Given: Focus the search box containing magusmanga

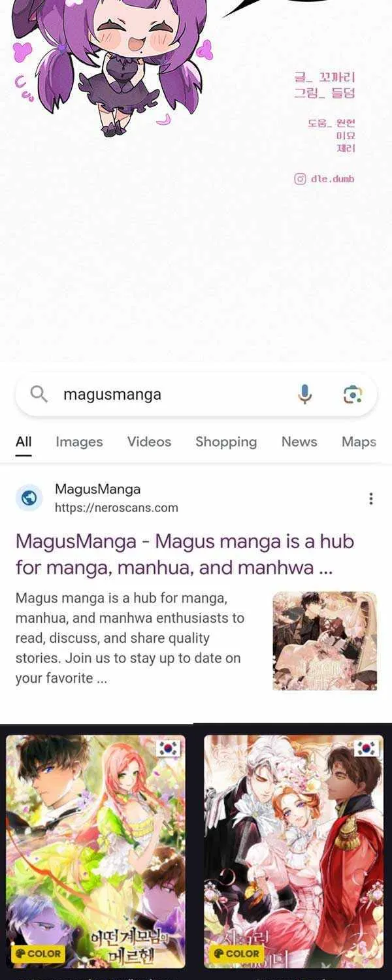Looking at the screenshot, I should [196, 395].
